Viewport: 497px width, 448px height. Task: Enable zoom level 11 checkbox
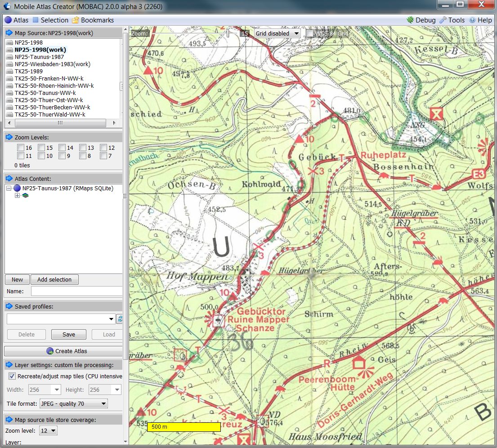pyautogui.click(x=21, y=156)
